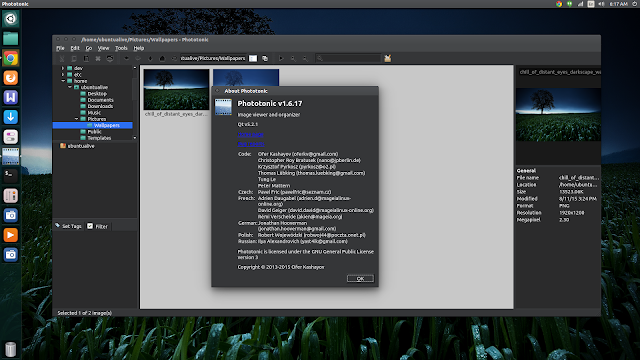This screenshot has width=640, height=360.
Task: Start slideshow with the play icon
Action: point(281,58)
